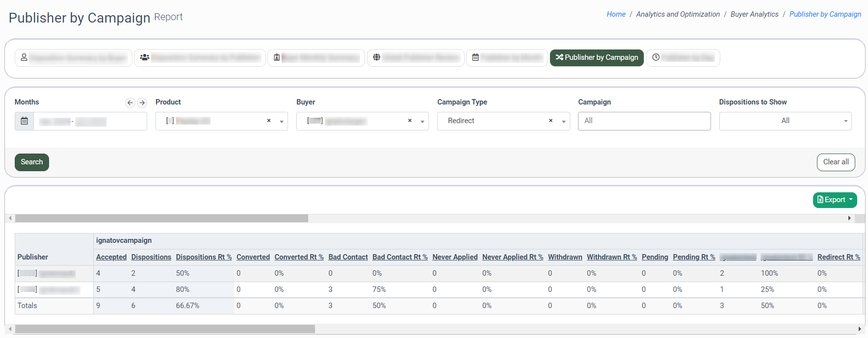Clear the Product selection with the x

tap(269, 121)
